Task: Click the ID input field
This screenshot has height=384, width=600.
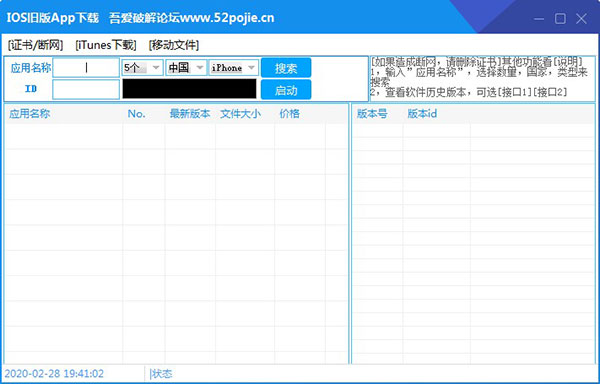Action: click(86, 89)
